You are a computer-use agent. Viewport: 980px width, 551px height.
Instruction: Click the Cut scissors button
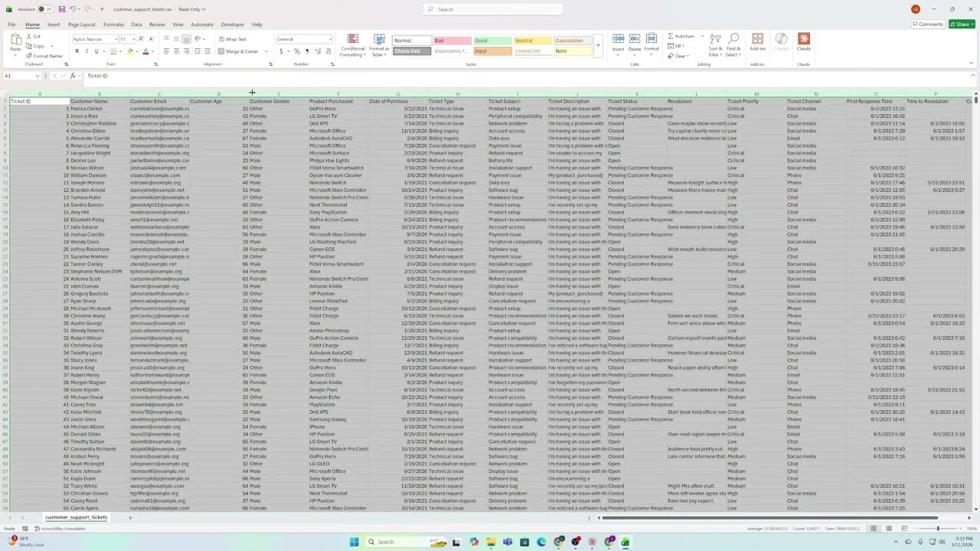[34, 36]
